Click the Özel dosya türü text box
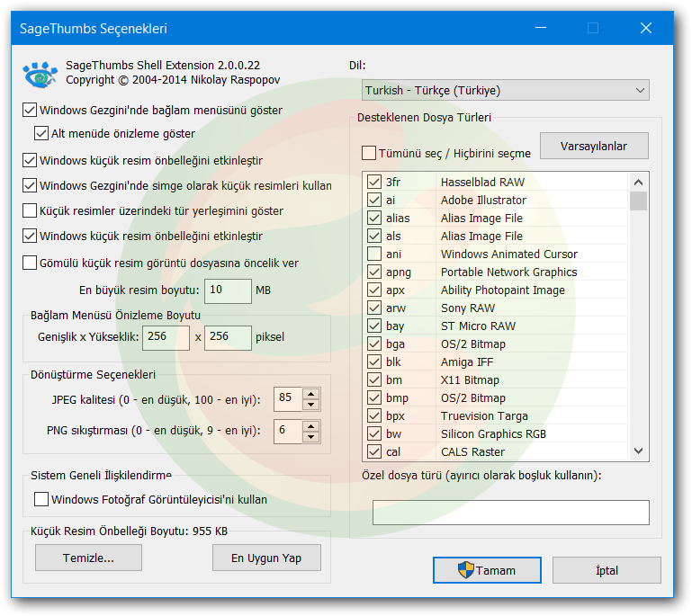This screenshot has width=692, height=616. (510, 513)
